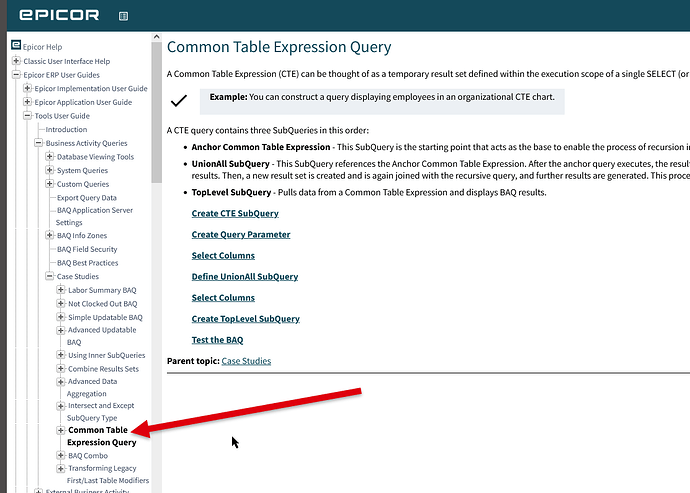690x493 pixels.
Task: Select Case Studies in tree
Action: click(x=78, y=276)
